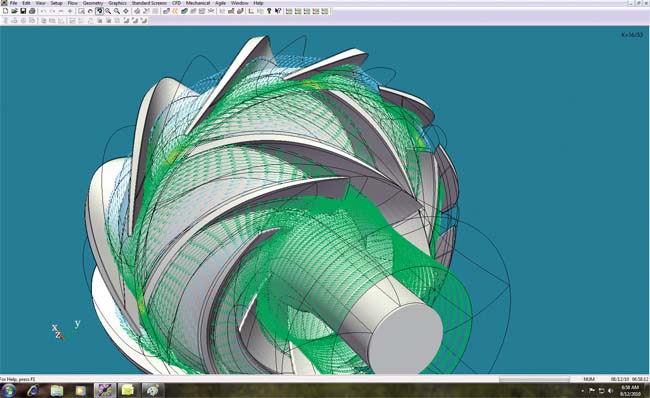This screenshot has width=650, height=398.
Task: Open the Mechanical menu
Action: tap(198, 3)
